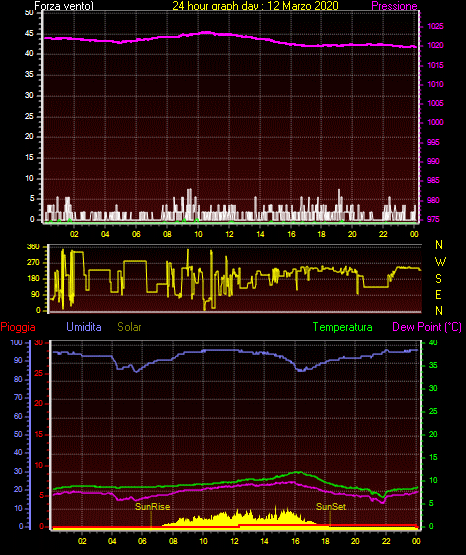Click the '24 hour graph day : 12 Marzo 2020' heading
The height and width of the screenshot is (555, 466).
click(x=255, y=5)
